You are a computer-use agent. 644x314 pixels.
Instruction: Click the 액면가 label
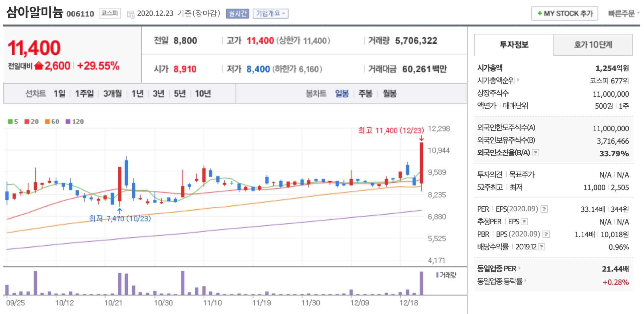coord(486,106)
